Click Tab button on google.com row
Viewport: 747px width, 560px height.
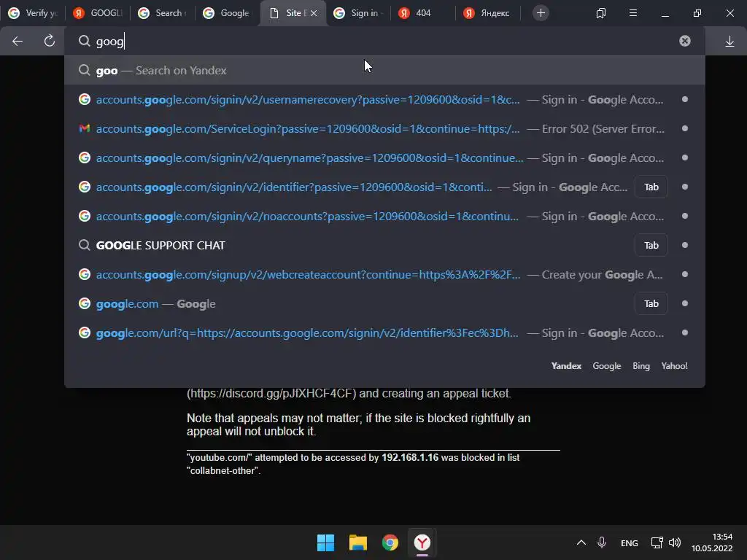[651, 304]
